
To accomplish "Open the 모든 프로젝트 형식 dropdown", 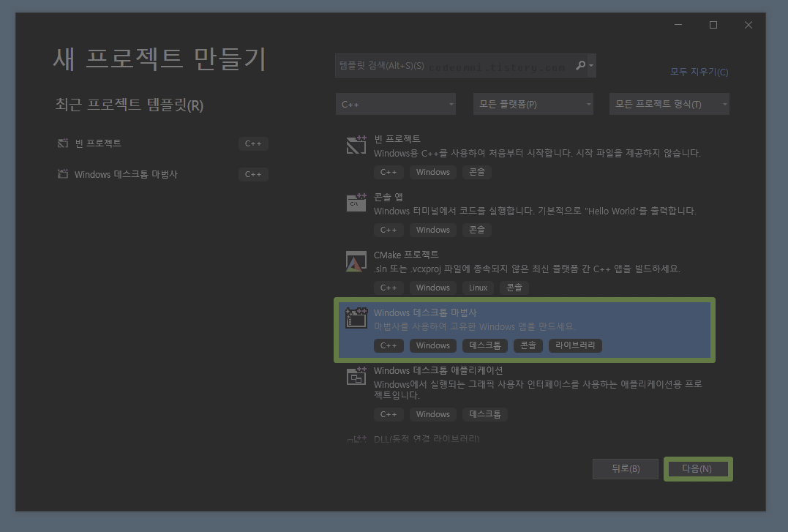I will 669,104.
